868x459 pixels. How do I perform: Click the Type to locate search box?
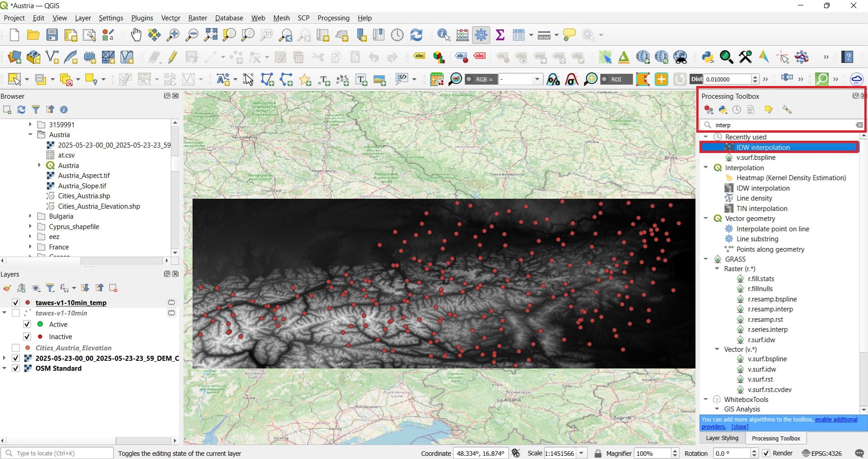click(x=58, y=453)
